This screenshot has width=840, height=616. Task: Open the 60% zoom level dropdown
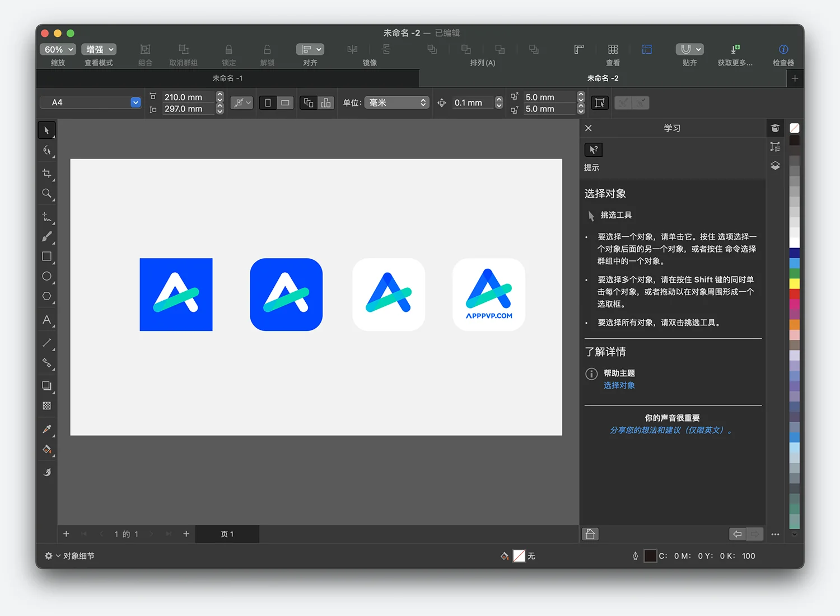pyautogui.click(x=58, y=49)
